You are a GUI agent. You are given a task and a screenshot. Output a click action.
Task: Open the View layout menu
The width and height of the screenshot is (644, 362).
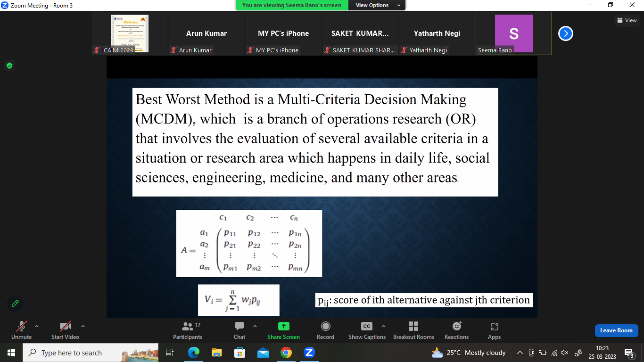coord(627,20)
